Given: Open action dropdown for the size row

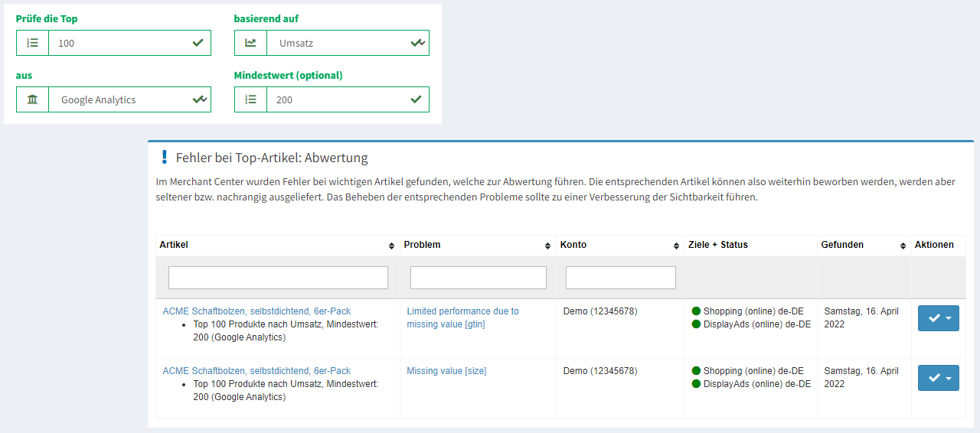Looking at the screenshot, I should pos(939,378).
